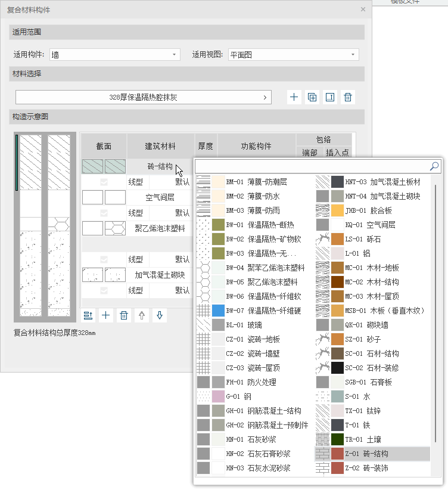Click the rename composite material icon
The image size is (448, 490).
coord(330,97)
